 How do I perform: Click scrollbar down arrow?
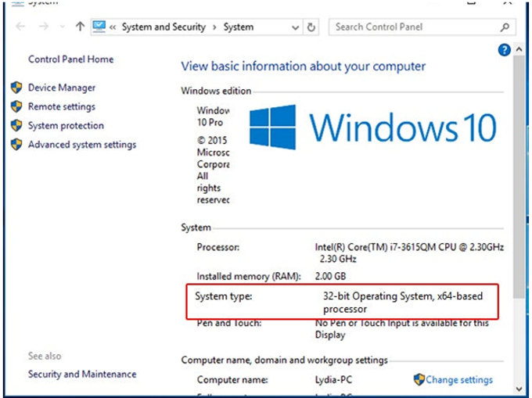pos(519,389)
